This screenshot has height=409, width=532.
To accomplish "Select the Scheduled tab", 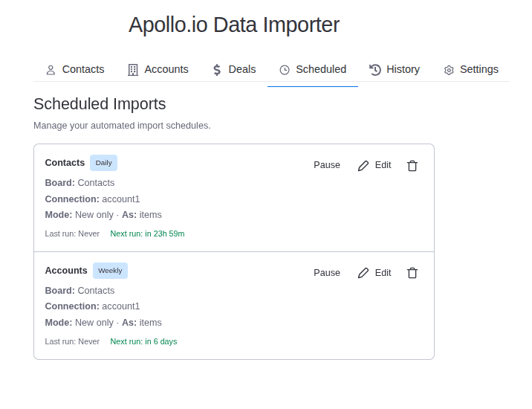I will [x=313, y=70].
